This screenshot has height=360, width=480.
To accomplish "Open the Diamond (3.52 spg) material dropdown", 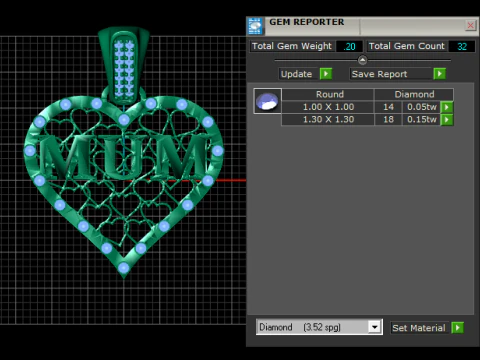I will pos(374,327).
